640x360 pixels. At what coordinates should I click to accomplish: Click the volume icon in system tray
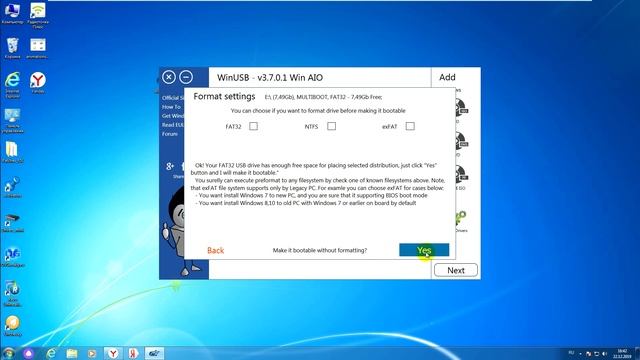[605, 353]
